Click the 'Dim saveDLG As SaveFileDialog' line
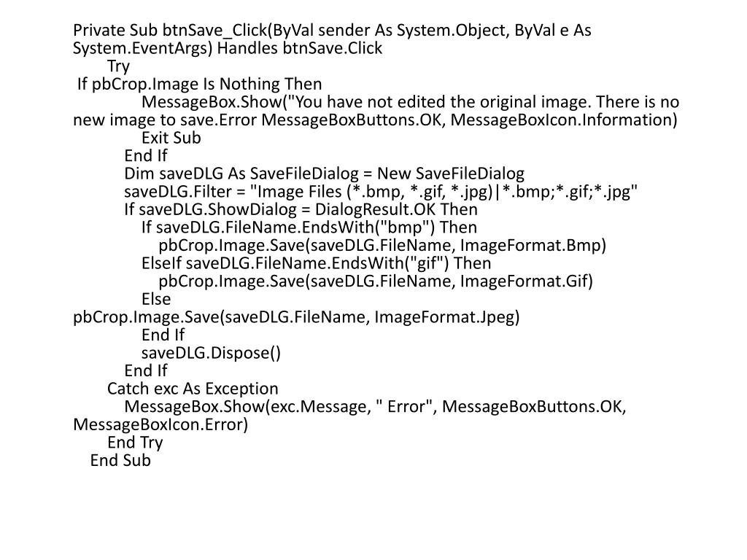Image resolution: width=747 pixels, height=560 pixels. pos(325,174)
